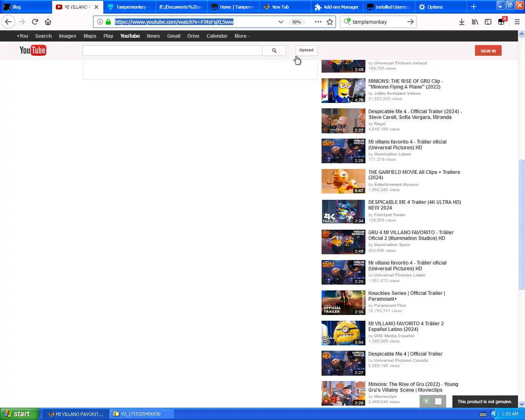Open a new tab with plus icon
525x420 pixels.
(473, 7)
